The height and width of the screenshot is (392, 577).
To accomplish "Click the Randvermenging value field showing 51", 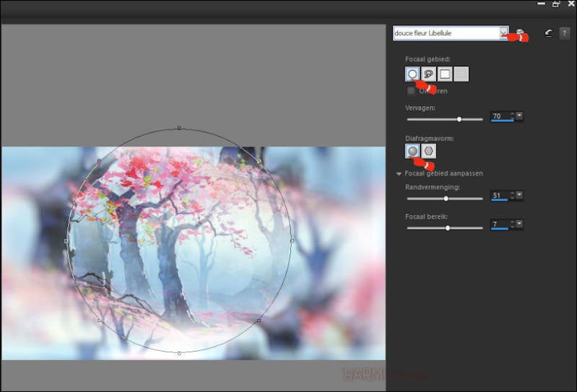I will tap(499, 196).
